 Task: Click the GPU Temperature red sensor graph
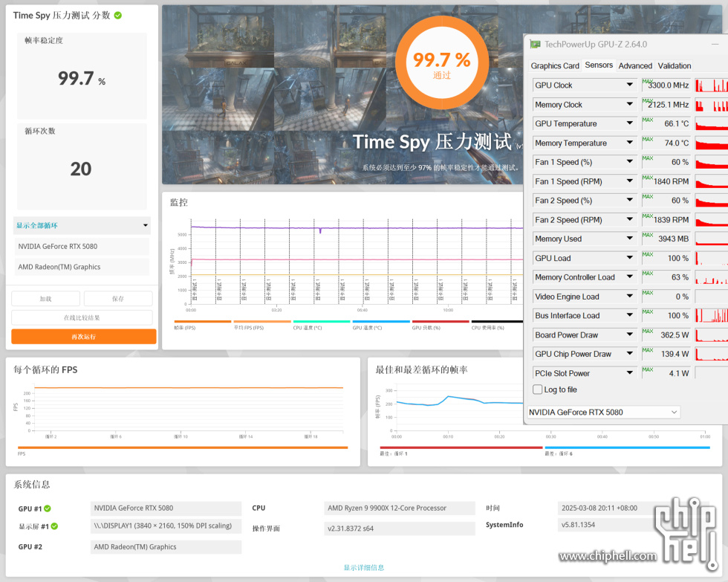pos(712,123)
